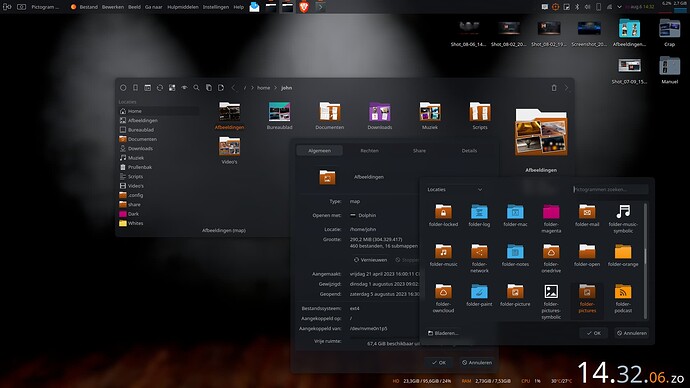Click the search magnifier icon in Dolphin toolbar
690x388 pixels.
click(196, 88)
